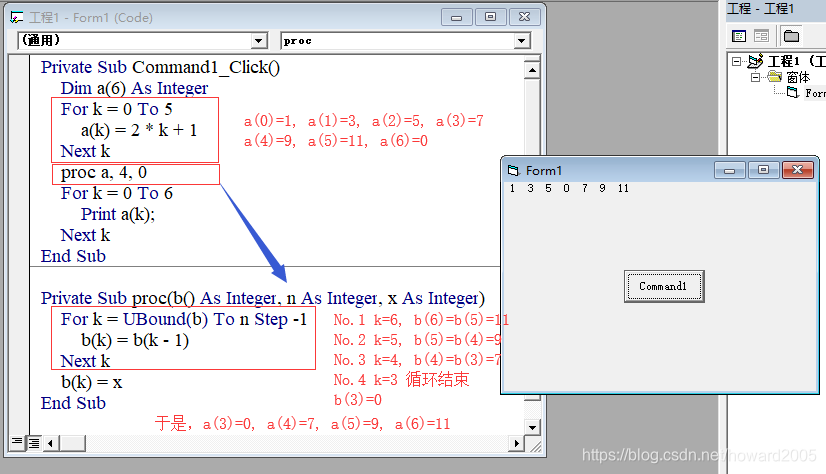The height and width of the screenshot is (474, 826).
Task: Click the window resize grip corner
Action: pyautogui.click(x=535, y=446)
